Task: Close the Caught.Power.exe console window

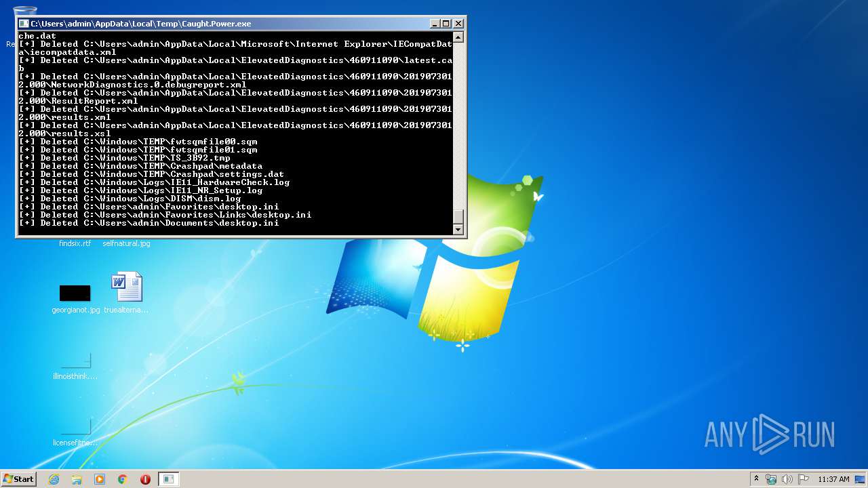Action: pyautogui.click(x=458, y=24)
